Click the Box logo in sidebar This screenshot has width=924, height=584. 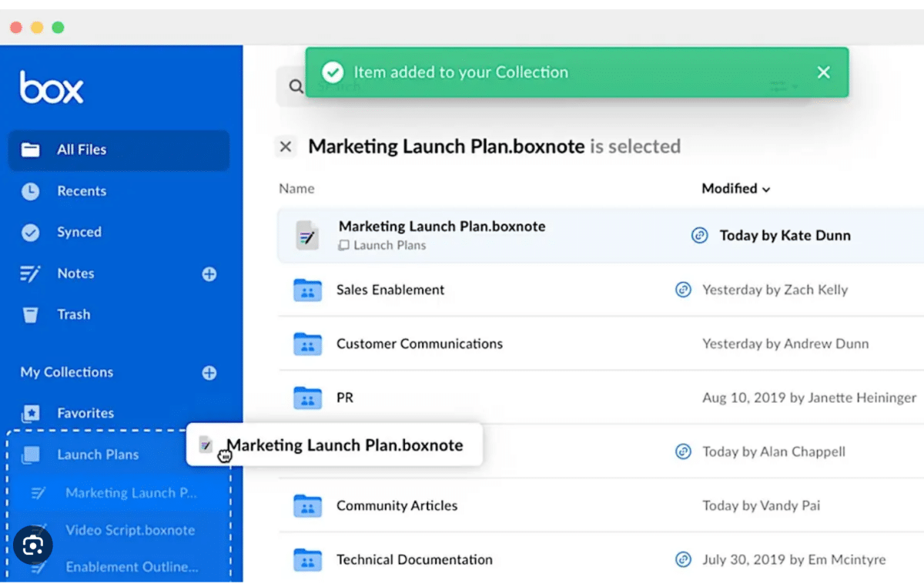(x=51, y=88)
